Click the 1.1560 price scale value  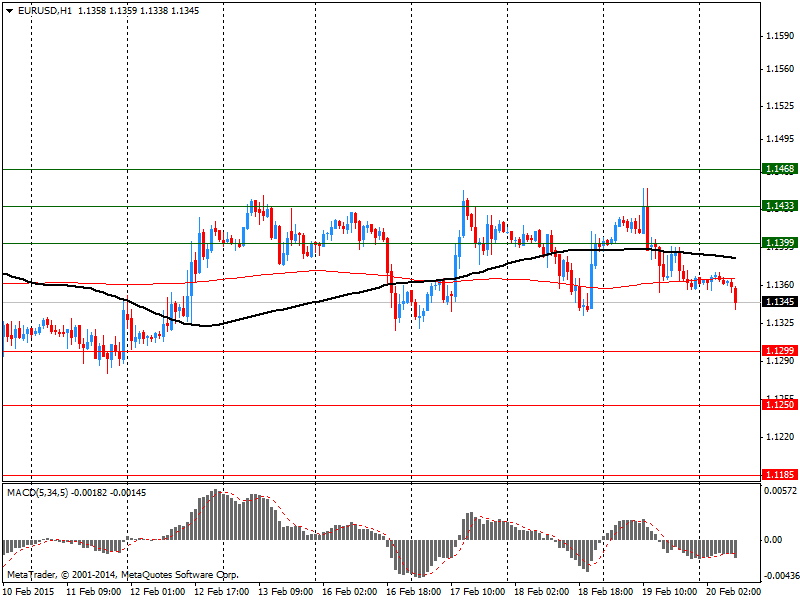pyautogui.click(x=780, y=69)
